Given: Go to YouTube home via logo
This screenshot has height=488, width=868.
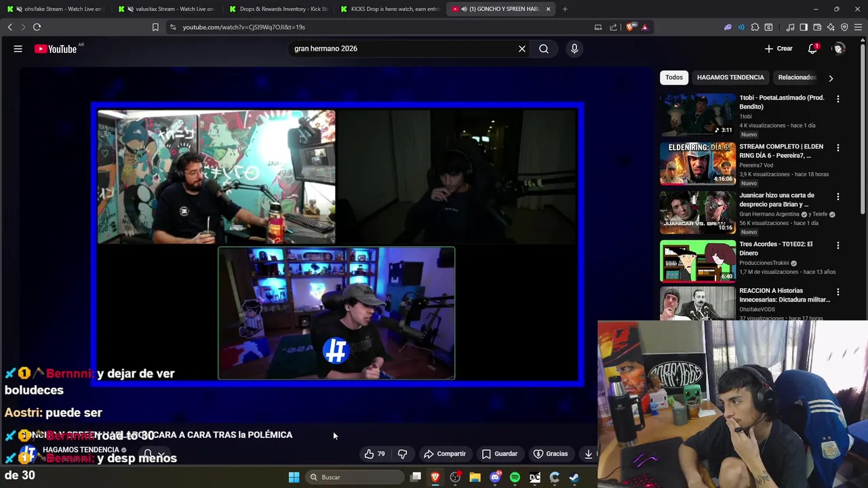Looking at the screenshot, I should coord(56,49).
